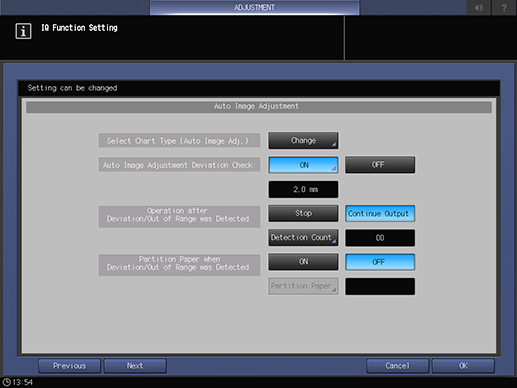517x388 pixels.
Task: Confirm settings with OK
Action: [463, 366]
